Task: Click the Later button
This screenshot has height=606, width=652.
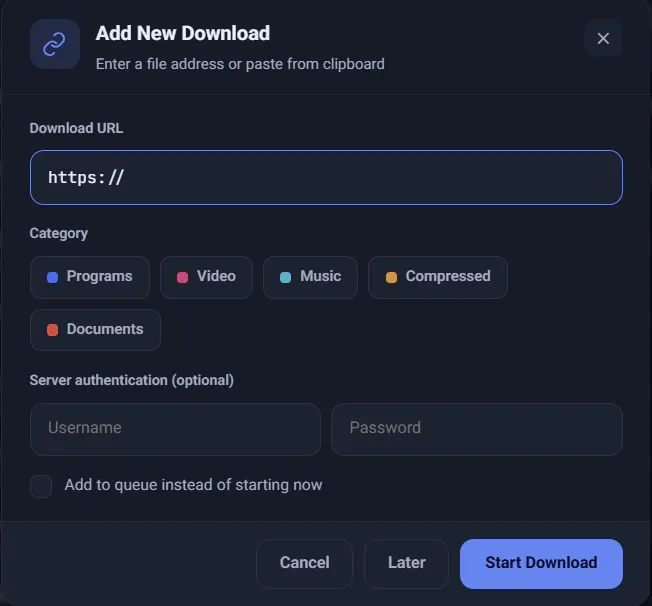Action: coord(406,564)
